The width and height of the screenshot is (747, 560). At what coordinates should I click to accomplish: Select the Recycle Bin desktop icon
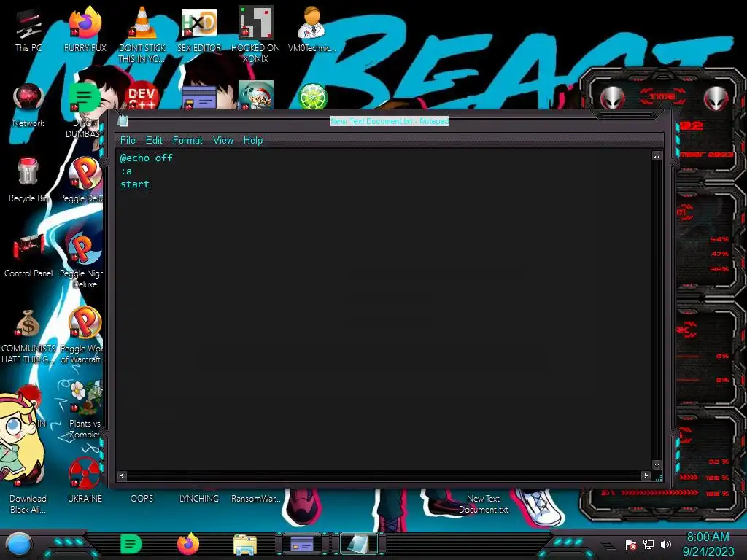click(28, 181)
